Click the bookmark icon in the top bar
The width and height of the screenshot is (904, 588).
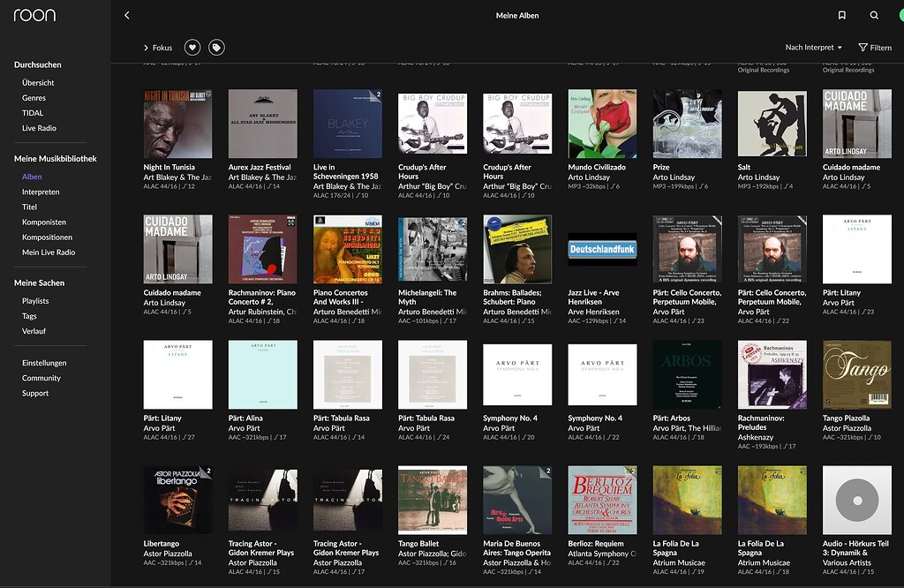coord(841,15)
